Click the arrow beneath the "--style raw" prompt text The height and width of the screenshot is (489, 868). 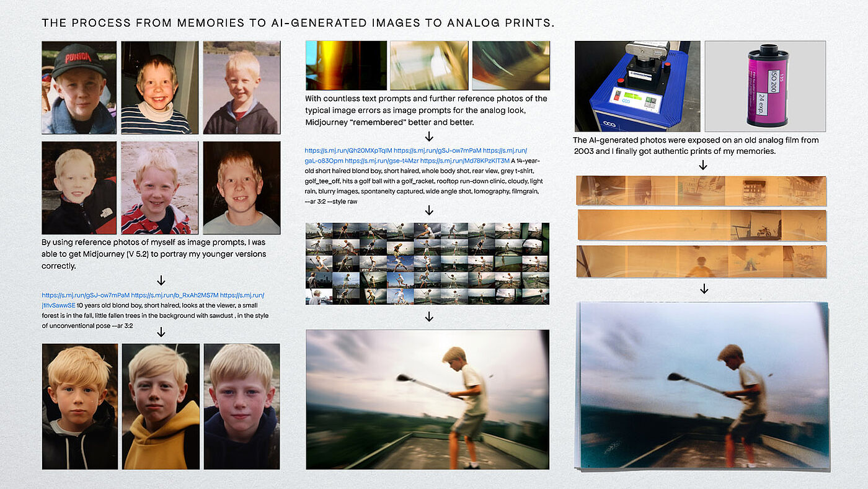tap(428, 211)
